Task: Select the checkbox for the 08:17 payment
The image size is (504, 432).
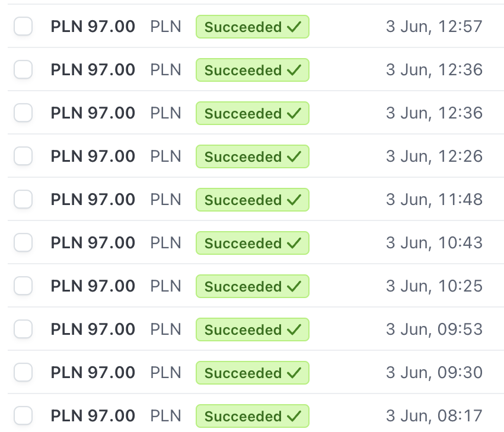Action: [x=23, y=416]
